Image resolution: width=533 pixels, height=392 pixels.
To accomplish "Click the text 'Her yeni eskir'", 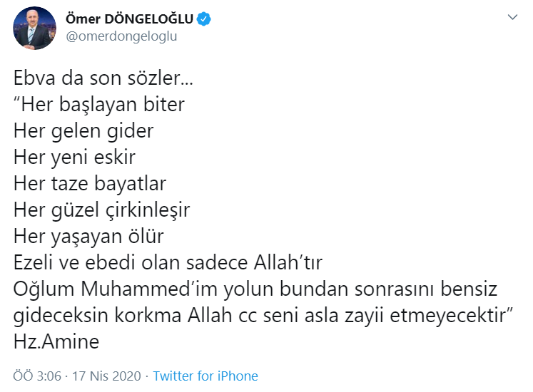I will (74, 158).
